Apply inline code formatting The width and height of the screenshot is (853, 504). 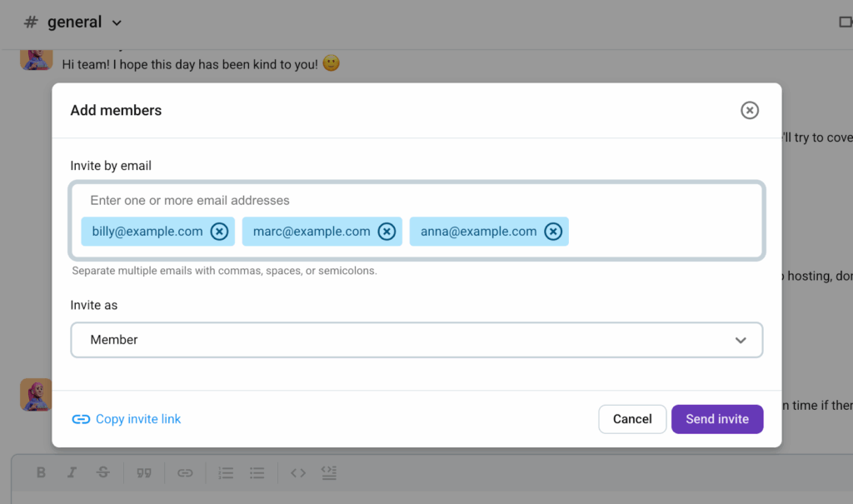point(298,472)
